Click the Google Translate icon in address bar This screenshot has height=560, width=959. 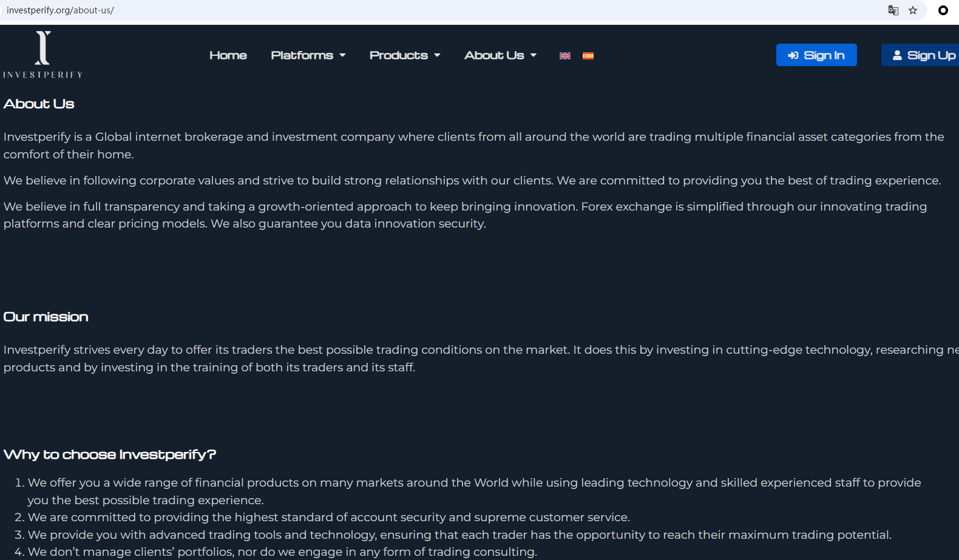click(x=893, y=10)
